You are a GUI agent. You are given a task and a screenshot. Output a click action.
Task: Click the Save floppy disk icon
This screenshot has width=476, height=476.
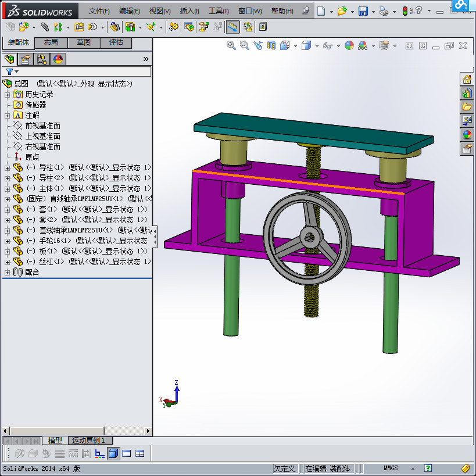point(363,11)
